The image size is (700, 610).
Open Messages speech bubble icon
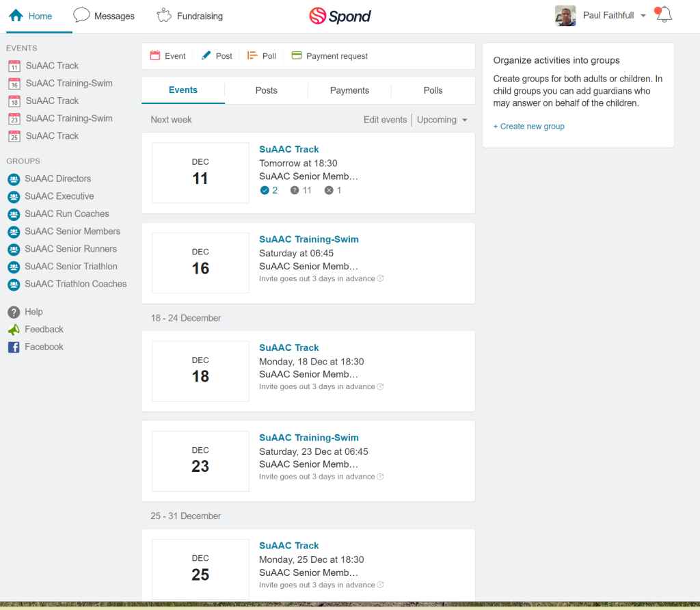pyautogui.click(x=81, y=15)
